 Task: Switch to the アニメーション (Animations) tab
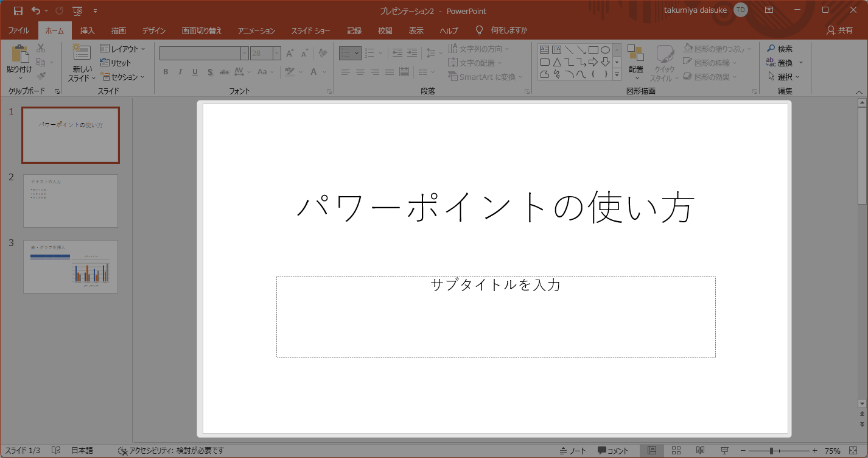[256, 30]
